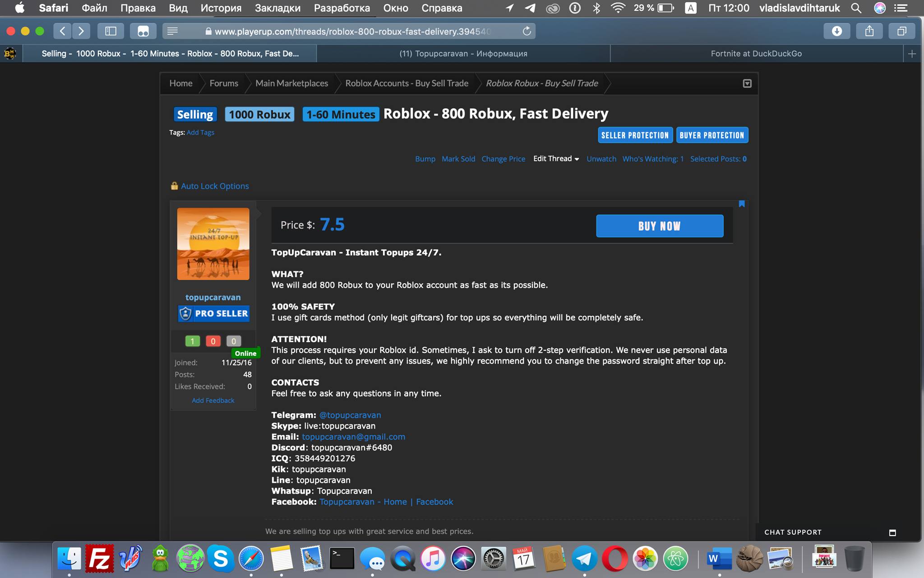Click the Safari address bar
This screenshot has height=578, width=924.
(348, 31)
